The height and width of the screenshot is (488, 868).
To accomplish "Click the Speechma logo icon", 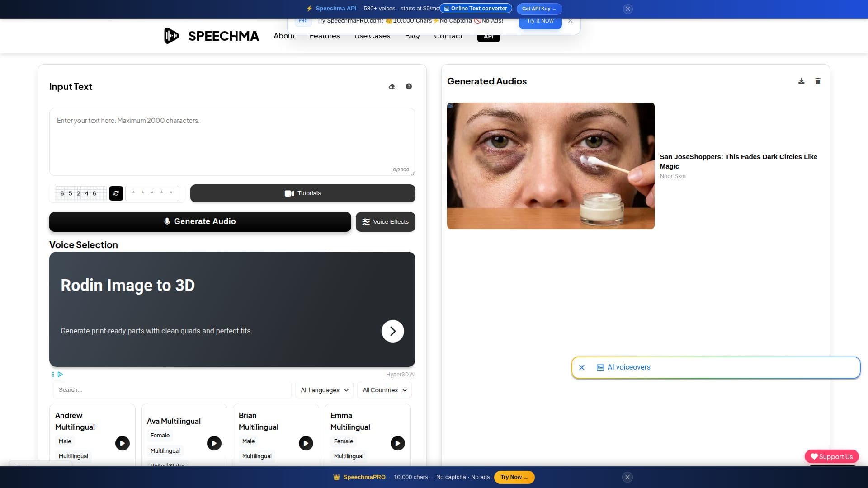I will tap(171, 36).
